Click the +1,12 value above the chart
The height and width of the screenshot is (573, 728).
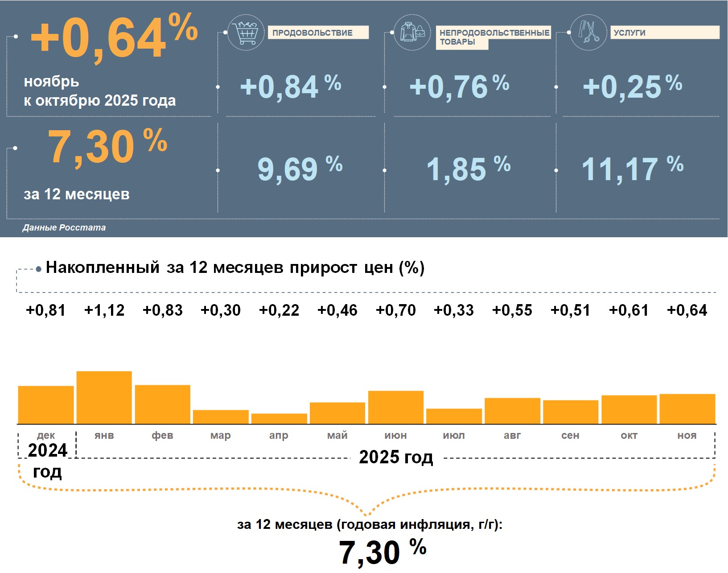point(104,310)
